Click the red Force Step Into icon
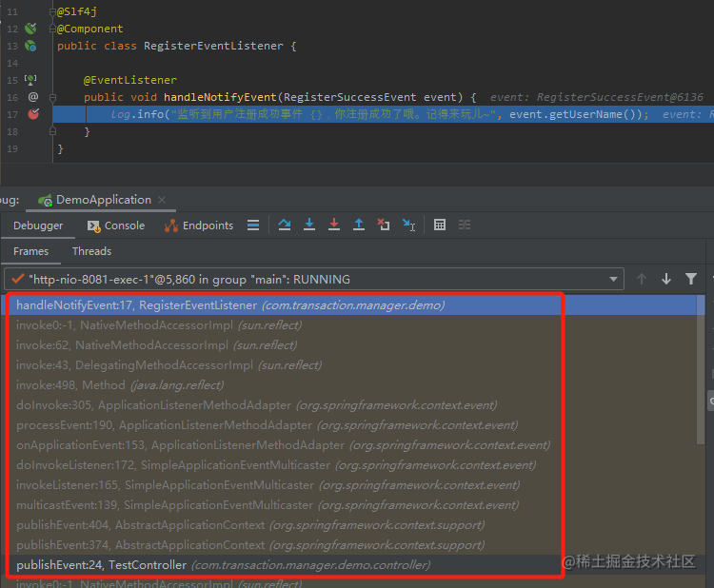Screen dimensions: 714x588 (334, 225)
